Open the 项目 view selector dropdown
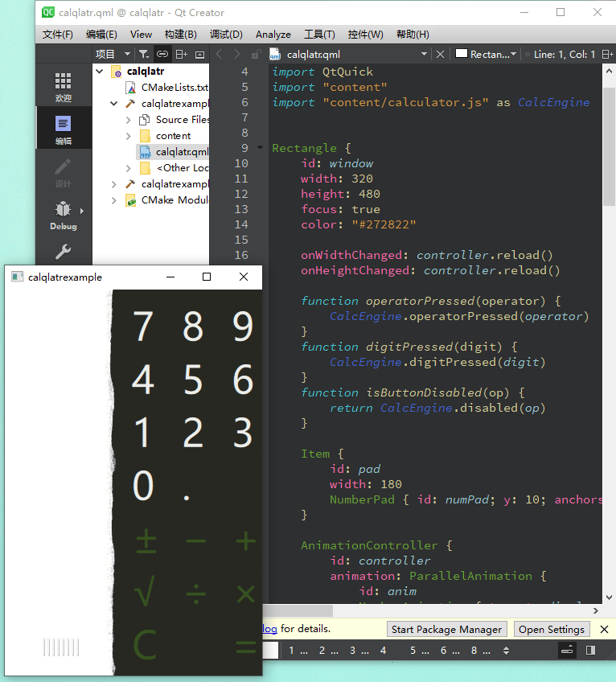 tap(113, 55)
